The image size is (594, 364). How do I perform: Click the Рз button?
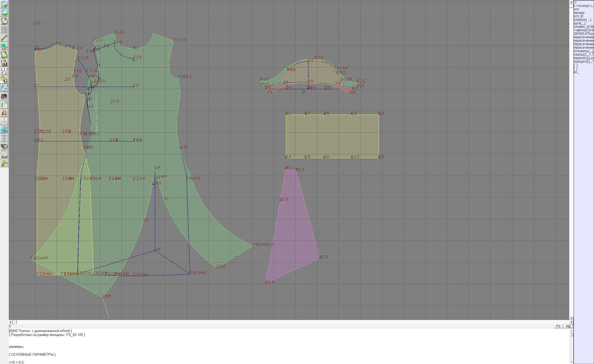point(558,326)
